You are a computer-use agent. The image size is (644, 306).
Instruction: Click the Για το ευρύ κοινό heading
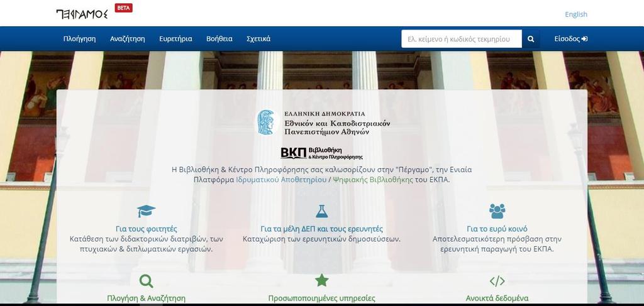497,229
